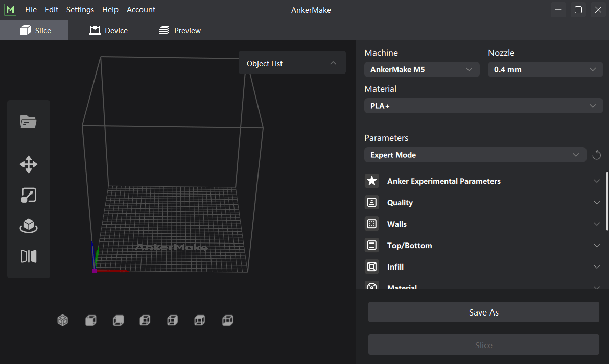
Task: Switch to front view cube icon
Action: (90, 320)
